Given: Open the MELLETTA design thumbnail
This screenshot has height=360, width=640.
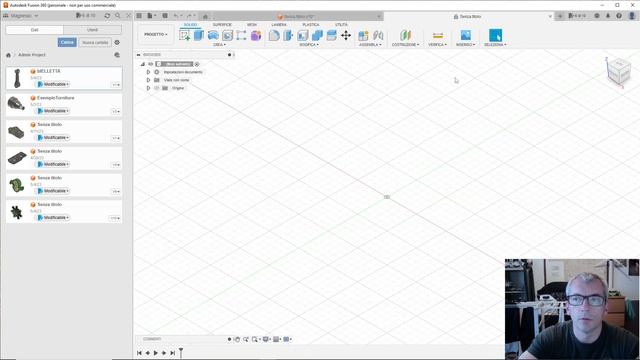Looking at the screenshot, I should pos(17,78).
